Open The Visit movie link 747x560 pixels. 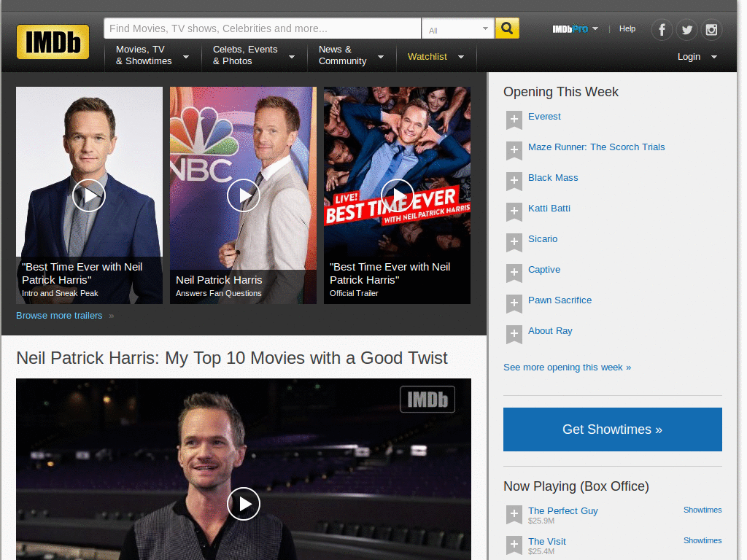pos(547,542)
